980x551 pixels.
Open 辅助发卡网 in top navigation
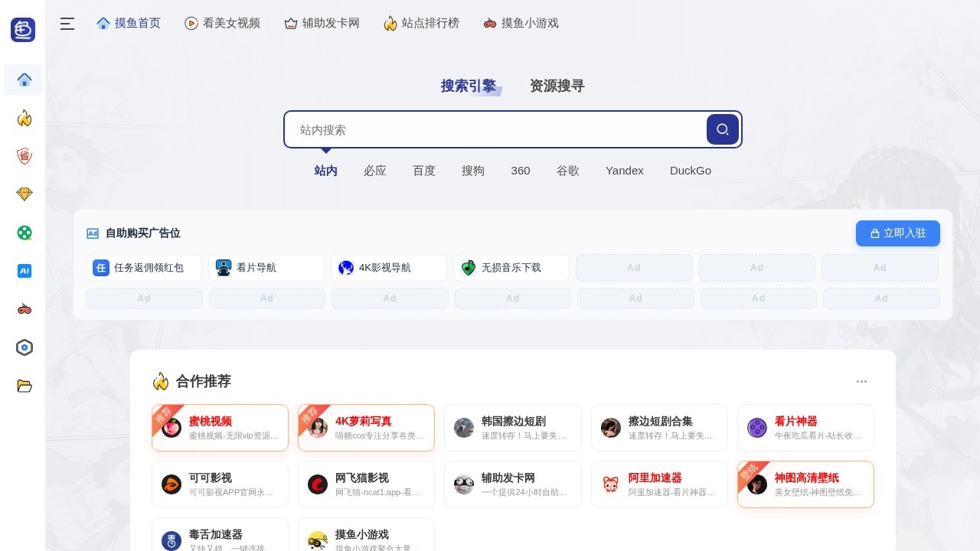322,23
